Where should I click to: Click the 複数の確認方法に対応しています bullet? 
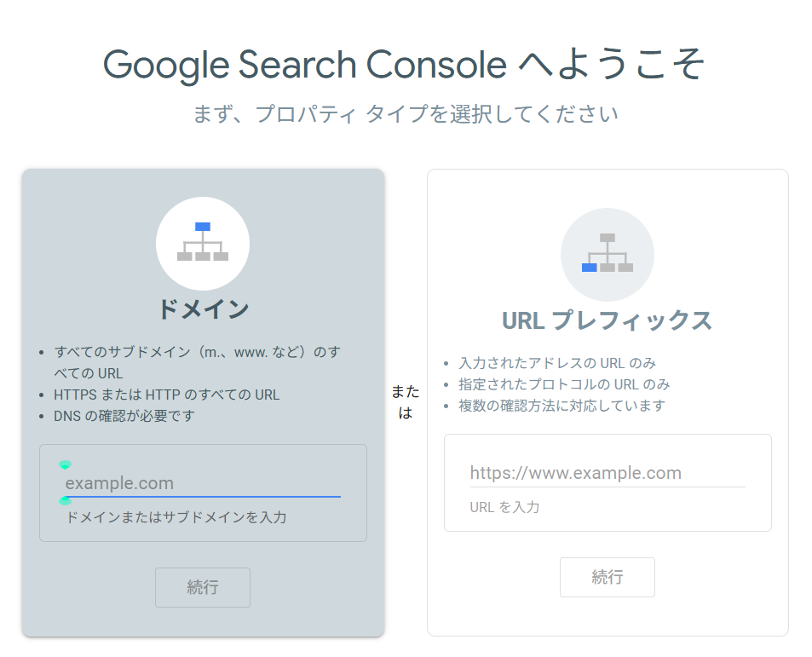point(561,406)
